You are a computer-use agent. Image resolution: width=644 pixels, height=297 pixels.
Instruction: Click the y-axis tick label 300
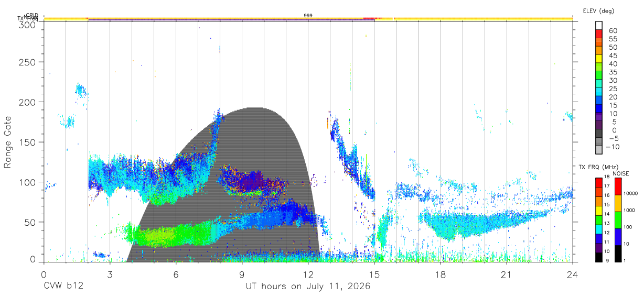click(27, 24)
